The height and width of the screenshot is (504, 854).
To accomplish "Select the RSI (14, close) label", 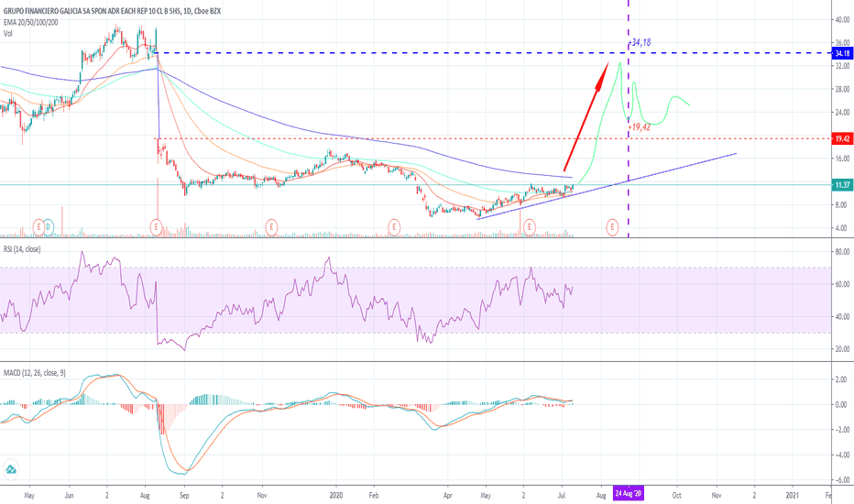I will point(22,249).
